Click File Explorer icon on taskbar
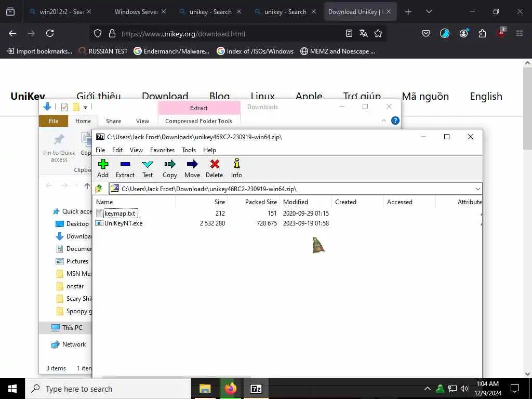Viewport: 532px width, 399px height. click(205, 389)
